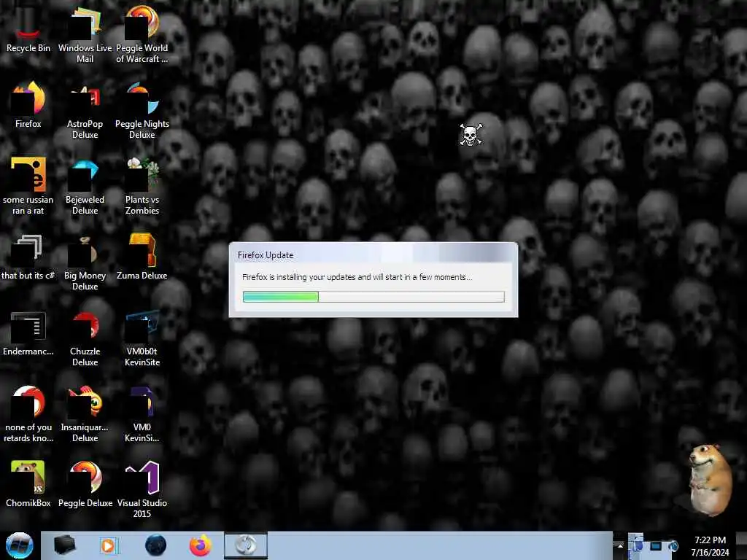Select the ChomikBox desktop icon
Screen dimensions: 747x560
pos(28,484)
